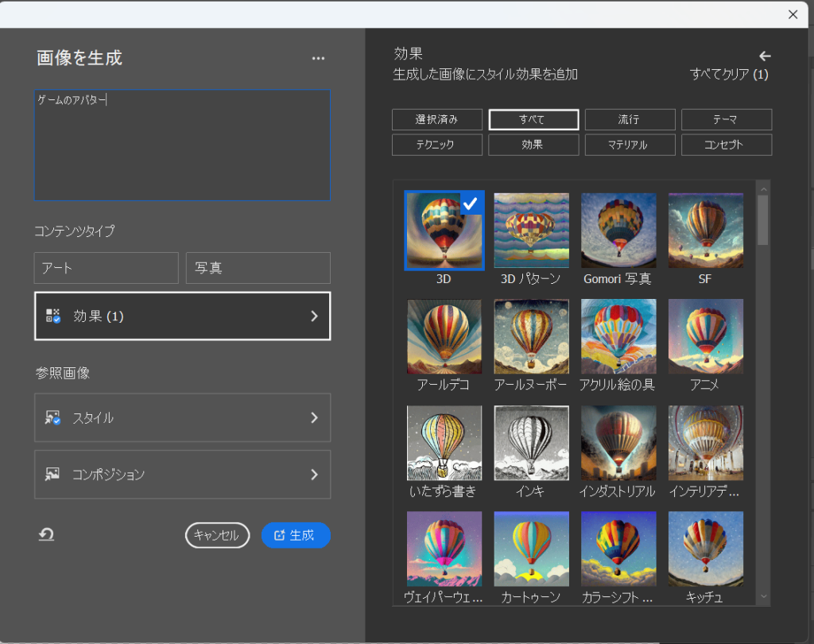This screenshot has width=814, height=644.
Task: Click into the prompt text field
Action: 182,145
